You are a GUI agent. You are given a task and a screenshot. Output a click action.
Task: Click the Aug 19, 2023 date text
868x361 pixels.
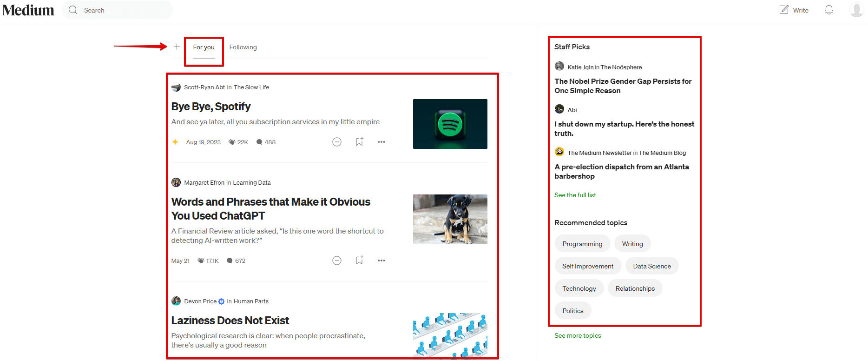pyautogui.click(x=204, y=142)
